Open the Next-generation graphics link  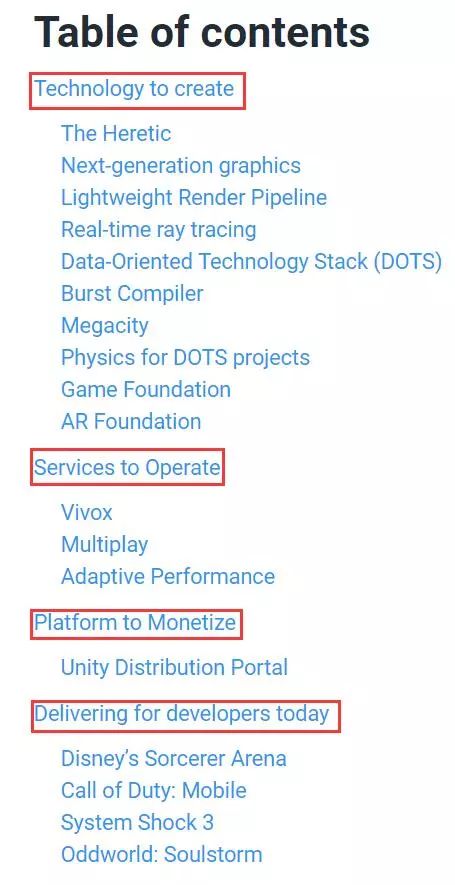tap(181, 166)
